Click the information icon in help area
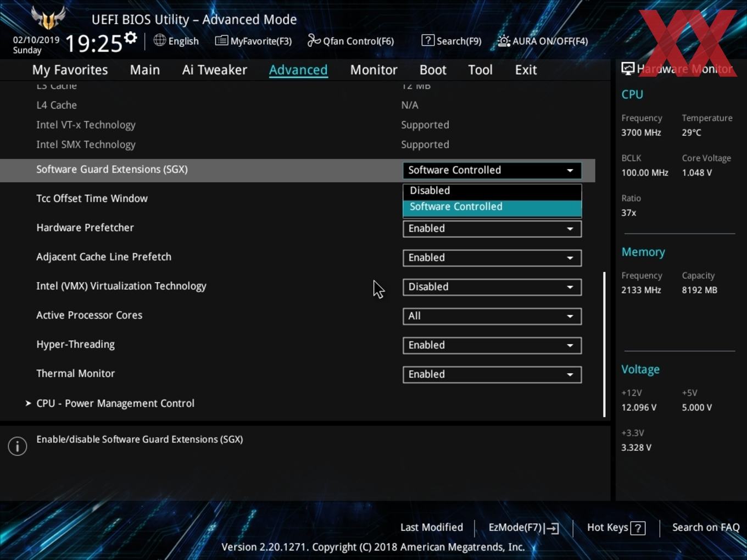The image size is (747, 560). [18, 446]
